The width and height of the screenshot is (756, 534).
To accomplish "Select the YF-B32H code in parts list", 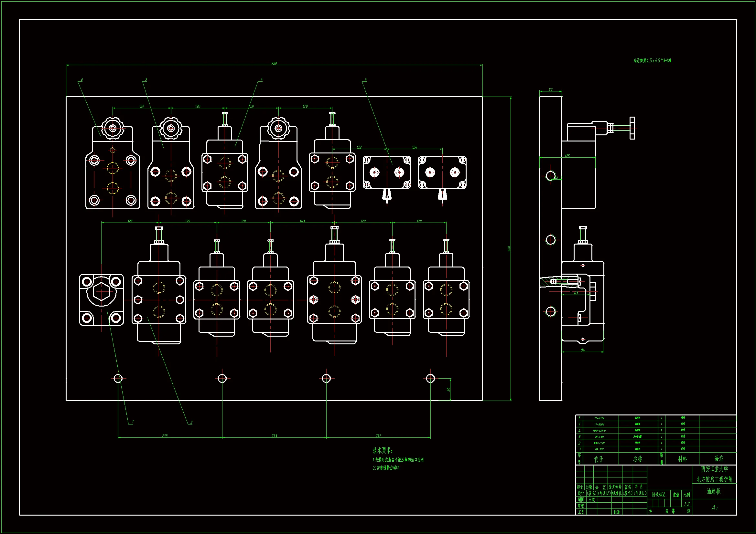I will coord(599,418).
